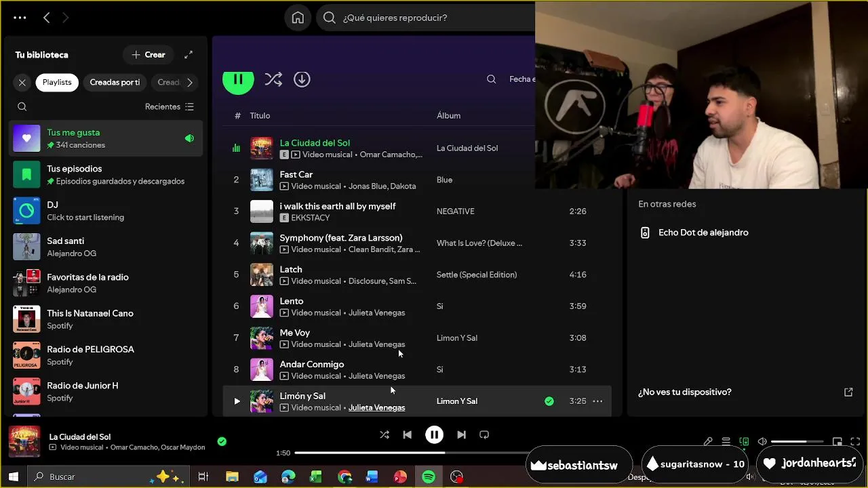The image size is (868, 488).
Task: Download the playlist
Action: click(x=302, y=79)
